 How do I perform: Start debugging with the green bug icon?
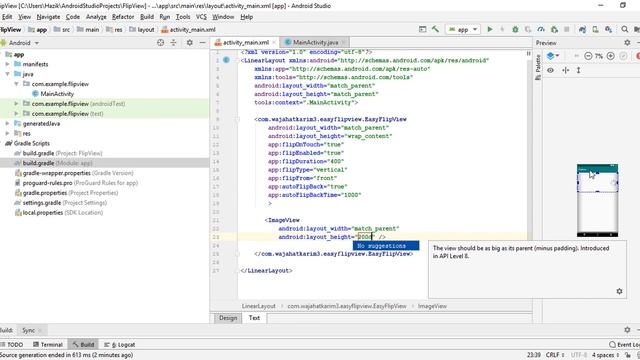[515, 29]
